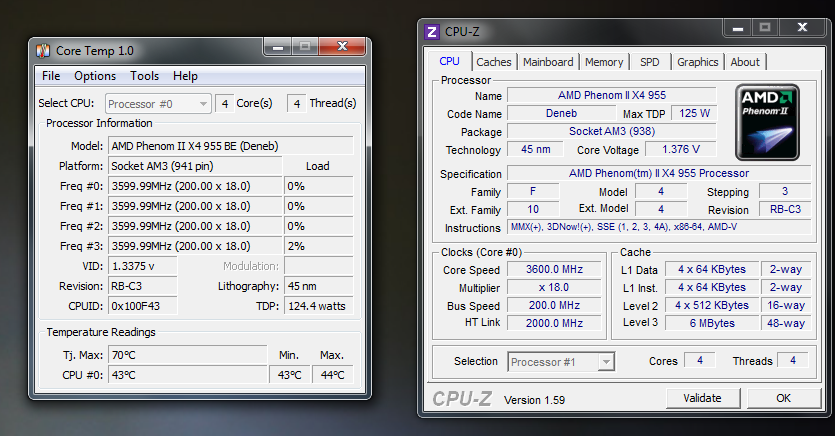The image size is (835, 436).
Task: Click the Cores value in CPU-Z Selection row
Action: coord(700,360)
